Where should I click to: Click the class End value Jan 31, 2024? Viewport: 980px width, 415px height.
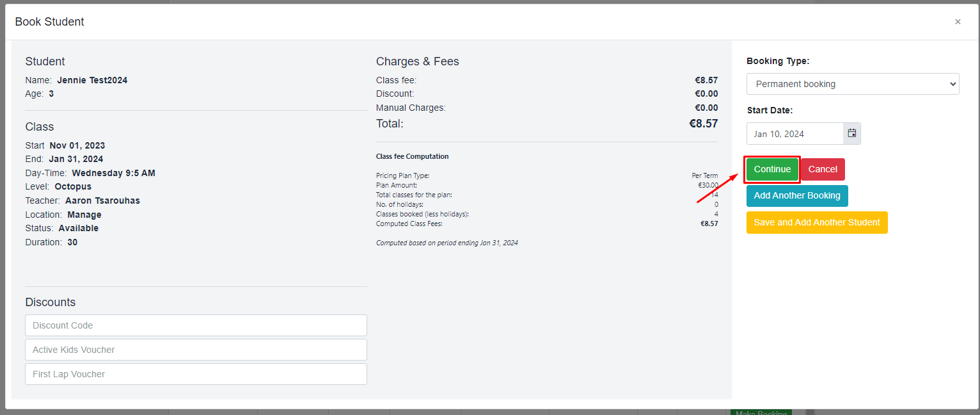pos(75,159)
